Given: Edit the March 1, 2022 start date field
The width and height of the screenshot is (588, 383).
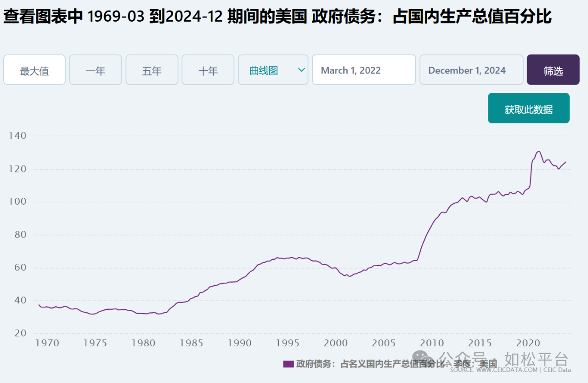Looking at the screenshot, I should (364, 70).
